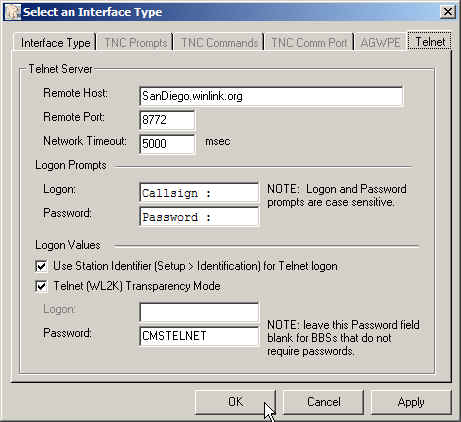Confirm settings with the OK button
The width and height of the screenshot is (461, 422).
click(x=235, y=402)
